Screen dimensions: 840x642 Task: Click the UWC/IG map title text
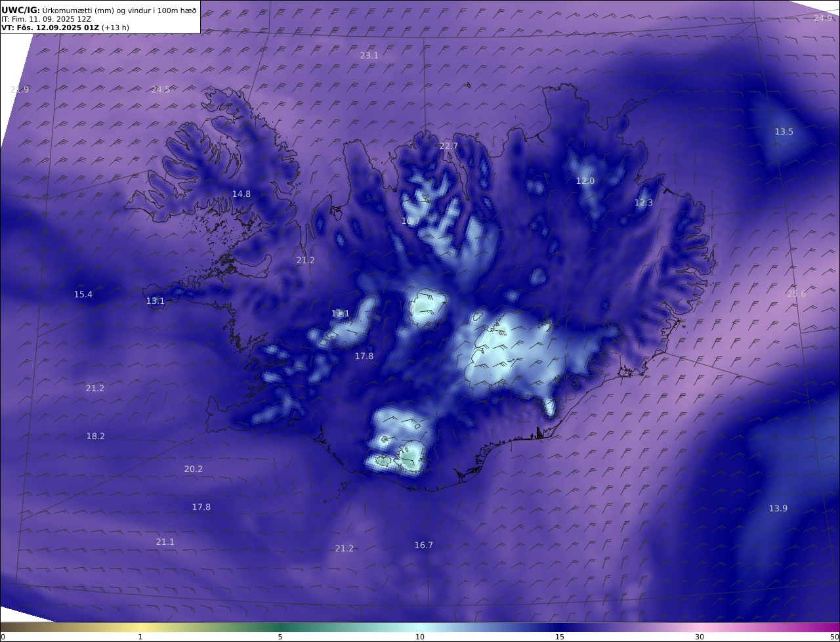coord(99,10)
